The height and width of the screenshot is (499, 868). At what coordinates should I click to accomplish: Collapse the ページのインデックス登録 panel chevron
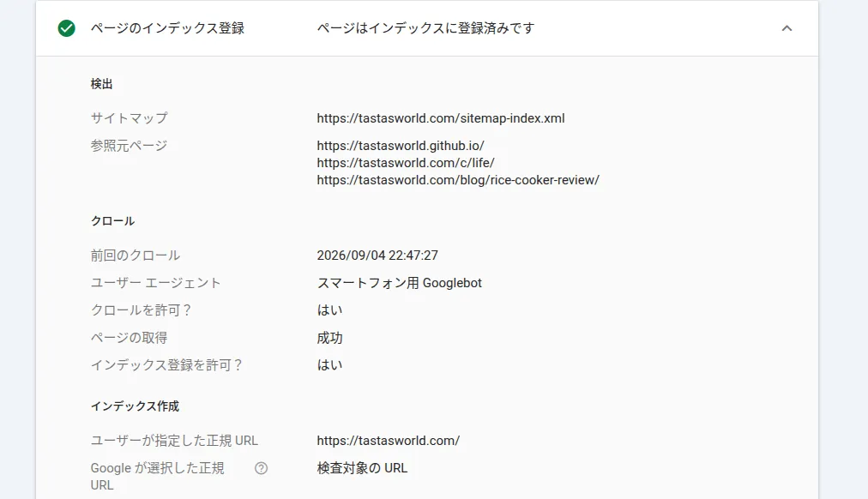(x=787, y=28)
